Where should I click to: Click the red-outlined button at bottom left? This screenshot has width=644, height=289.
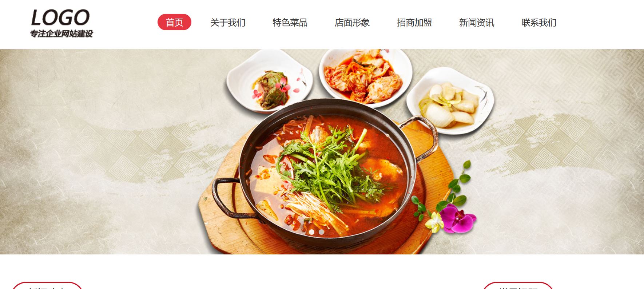47,285
